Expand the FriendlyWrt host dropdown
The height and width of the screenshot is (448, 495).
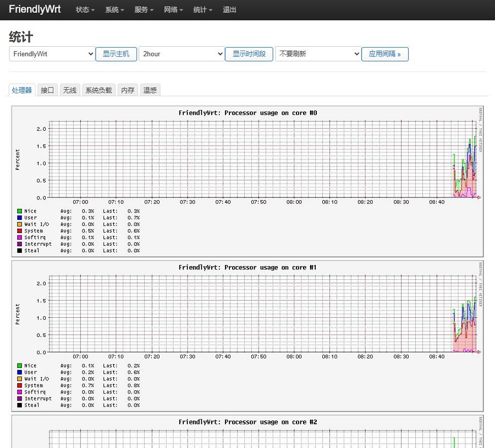coord(52,54)
